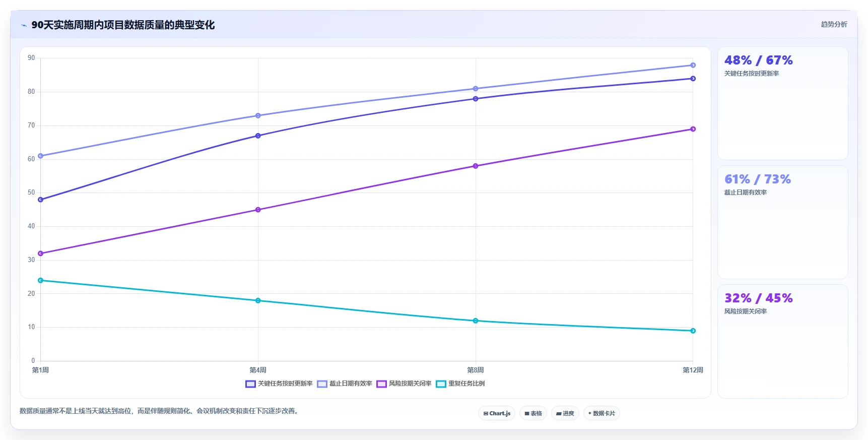Select the 表格 tag pill
Image resolution: width=868 pixels, height=440 pixels.
(533, 413)
